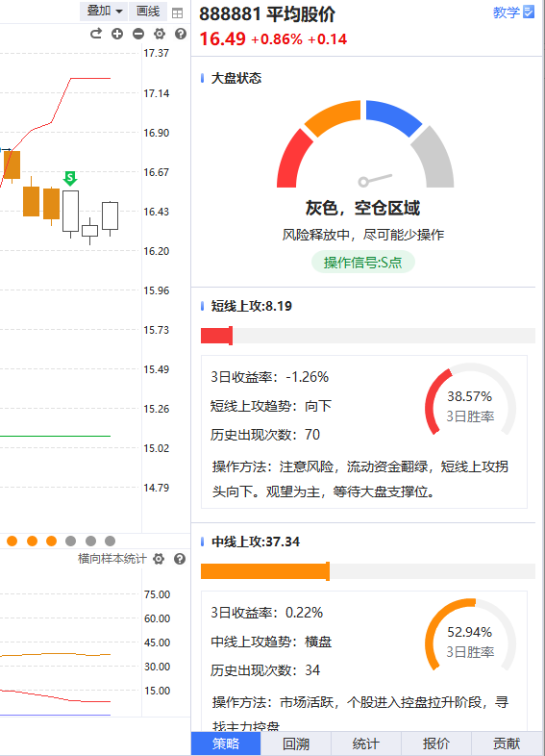
Task: Switch to the 统计 tab
Action: click(366, 743)
